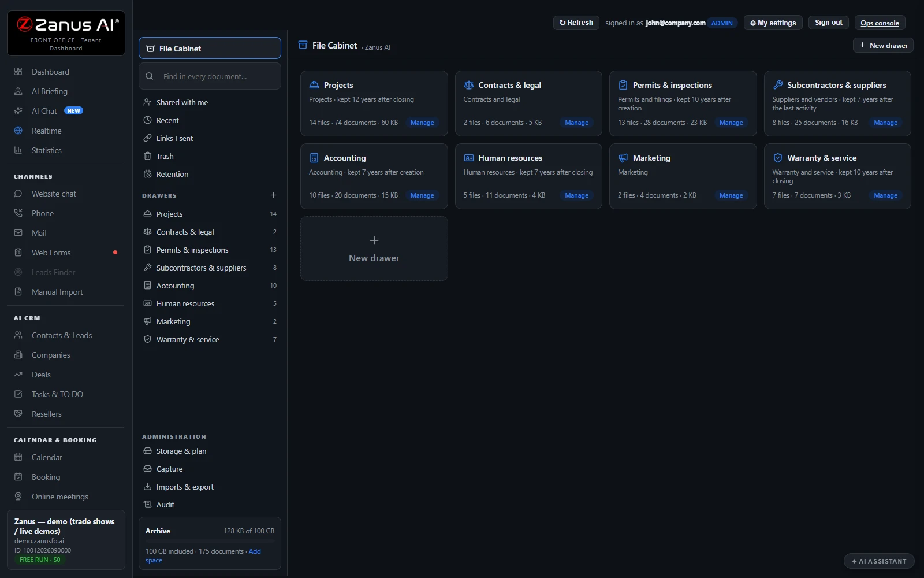Open the Subcontractors & suppliers card
The height and width of the screenshot is (578, 924).
point(837,103)
